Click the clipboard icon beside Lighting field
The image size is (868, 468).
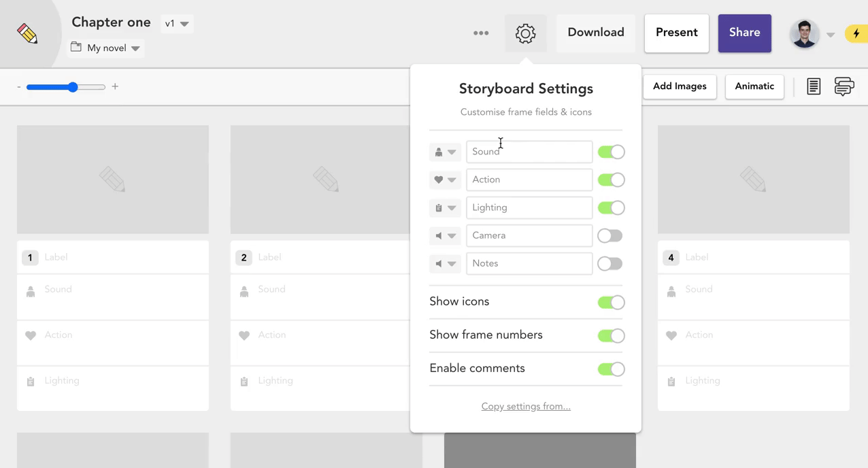(439, 207)
